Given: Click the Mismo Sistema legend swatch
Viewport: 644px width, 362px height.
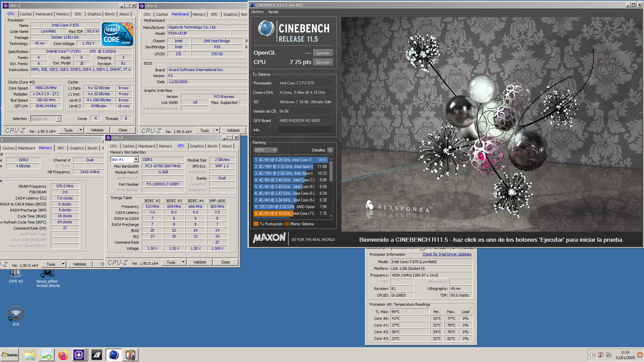Looking at the screenshot, I should (x=287, y=224).
